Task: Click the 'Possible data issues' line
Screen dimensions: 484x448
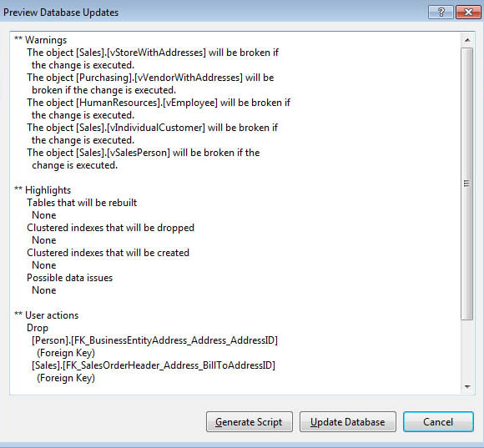Action: pyautogui.click(x=70, y=278)
